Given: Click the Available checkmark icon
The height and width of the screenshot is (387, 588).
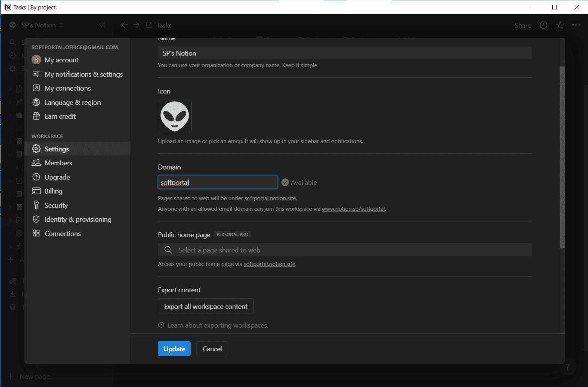Looking at the screenshot, I should [x=285, y=183].
